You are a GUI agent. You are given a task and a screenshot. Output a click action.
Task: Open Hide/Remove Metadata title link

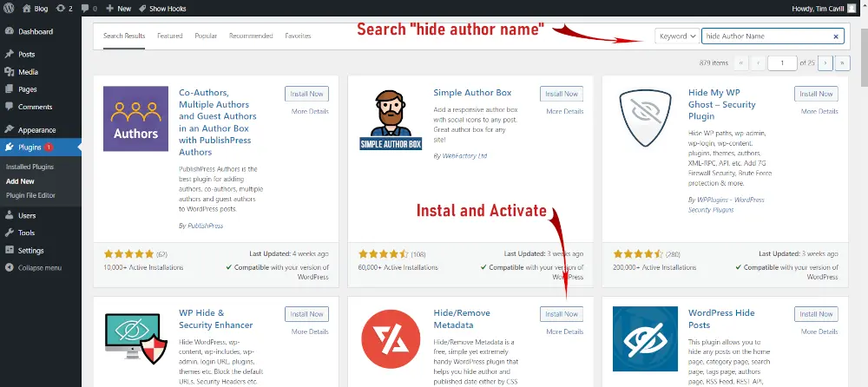462,319
